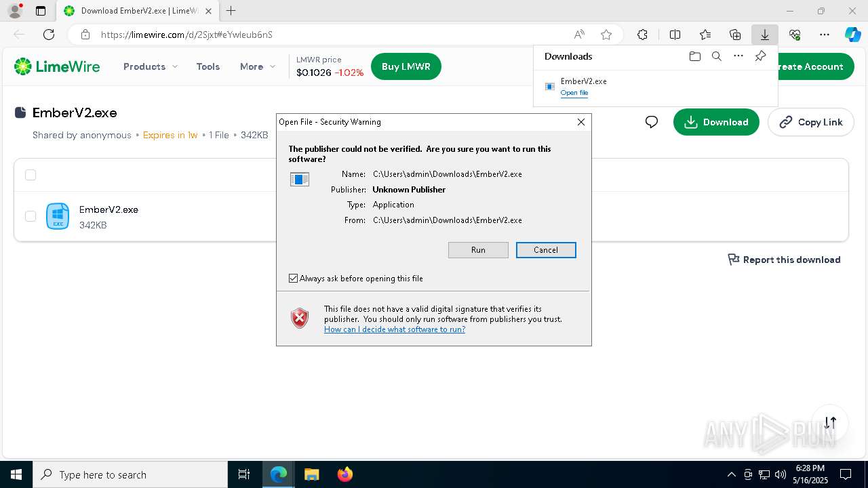Open Edge Settings and more menu
The height and width of the screenshot is (488, 868).
pos(825,35)
